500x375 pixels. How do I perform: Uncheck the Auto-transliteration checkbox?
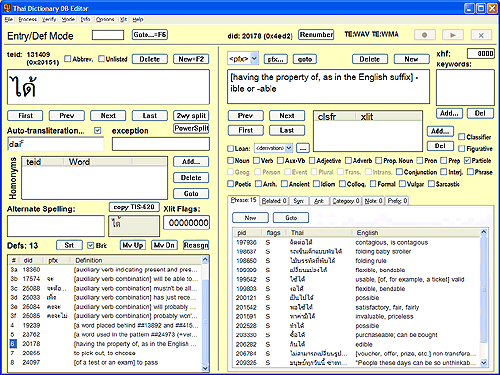pyautogui.click(x=97, y=130)
